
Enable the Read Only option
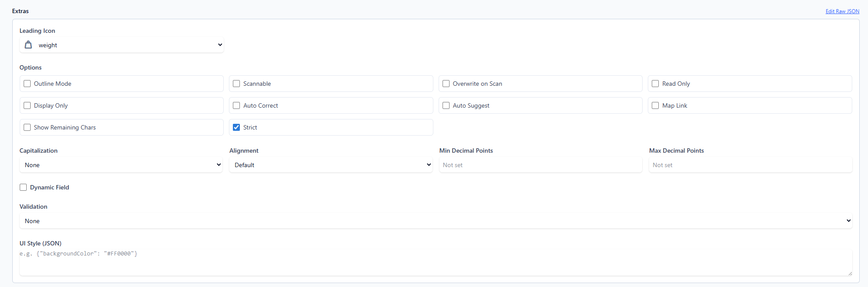click(655, 84)
